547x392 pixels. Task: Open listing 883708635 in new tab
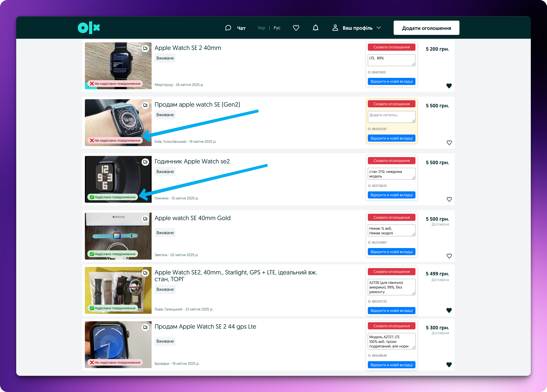(391, 195)
